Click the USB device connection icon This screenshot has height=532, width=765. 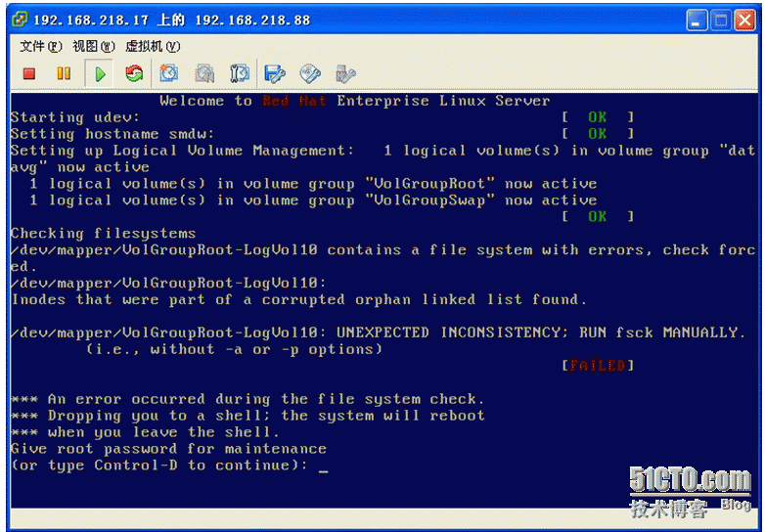point(345,73)
